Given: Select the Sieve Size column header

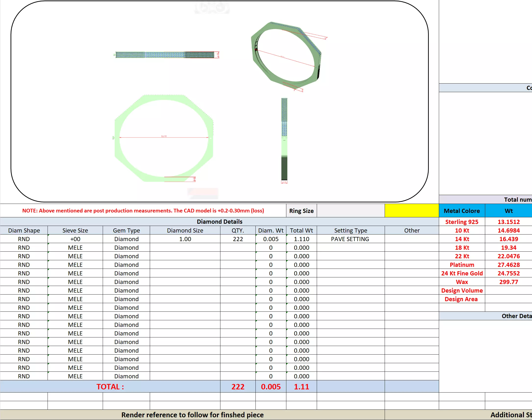Looking at the screenshot, I should pyautogui.click(x=75, y=230).
